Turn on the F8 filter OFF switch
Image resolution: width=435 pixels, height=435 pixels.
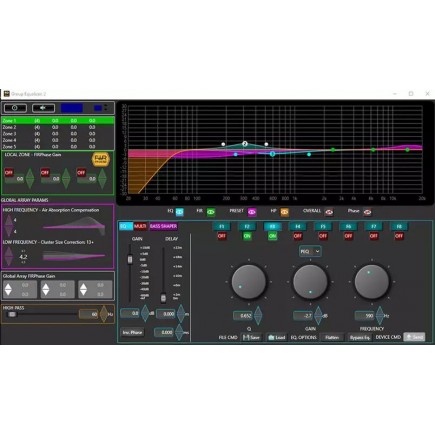399,236
